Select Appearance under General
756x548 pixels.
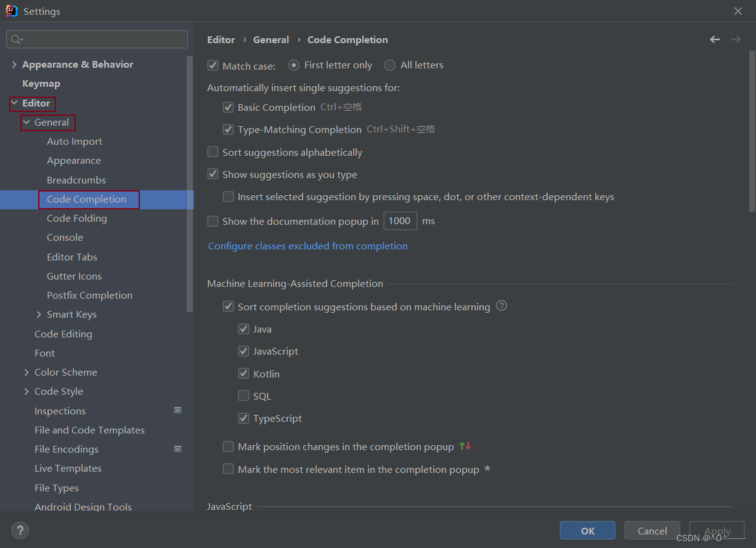pyautogui.click(x=74, y=160)
